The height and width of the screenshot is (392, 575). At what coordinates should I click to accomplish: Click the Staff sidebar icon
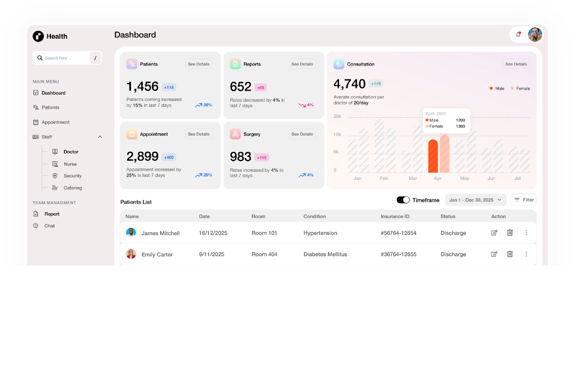coord(36,137)
